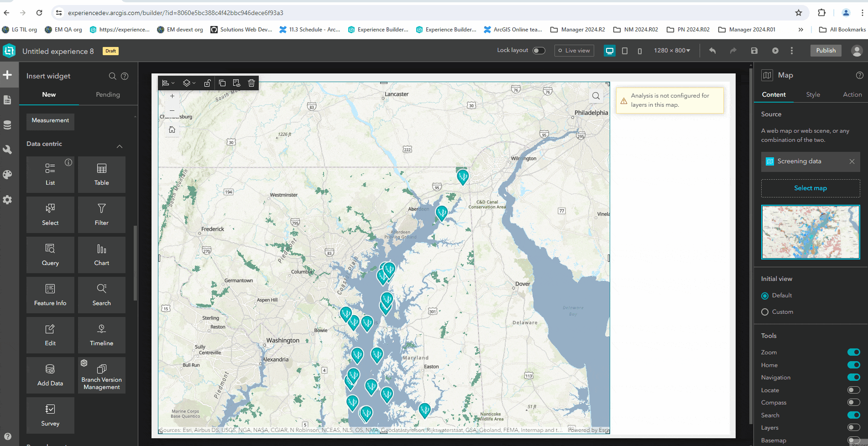Switch to the Style tab
The width and height of the screenshot is (868, 446).
813,94
